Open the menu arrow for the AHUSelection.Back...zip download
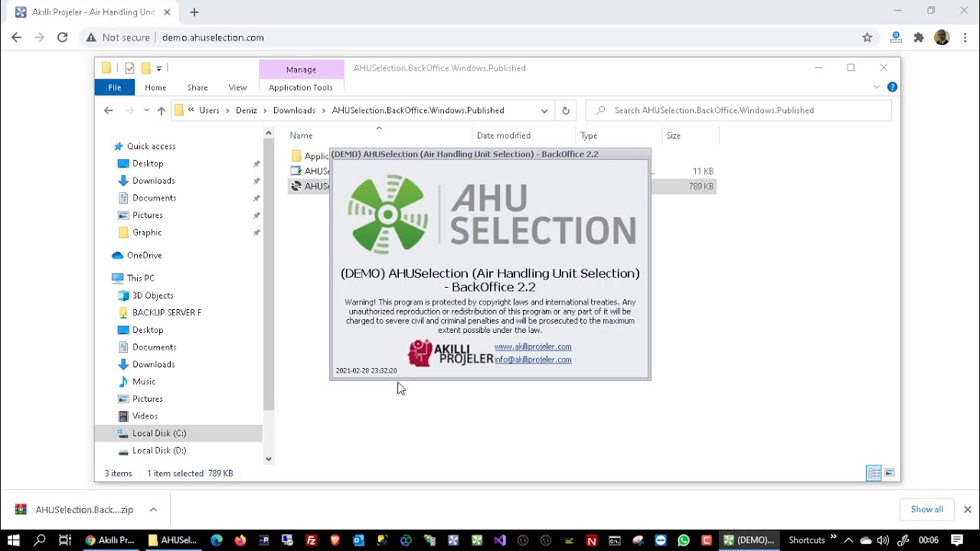 (x=153, y=510)
